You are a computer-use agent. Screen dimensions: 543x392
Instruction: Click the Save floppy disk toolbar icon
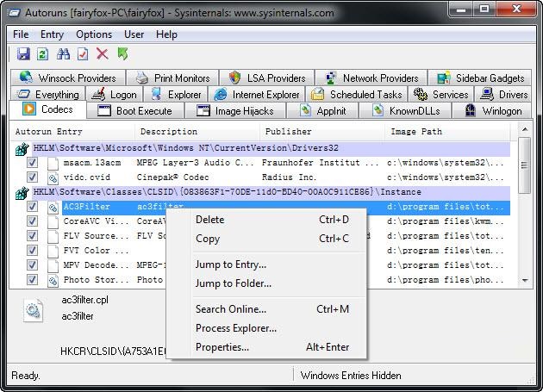(23, 54)
